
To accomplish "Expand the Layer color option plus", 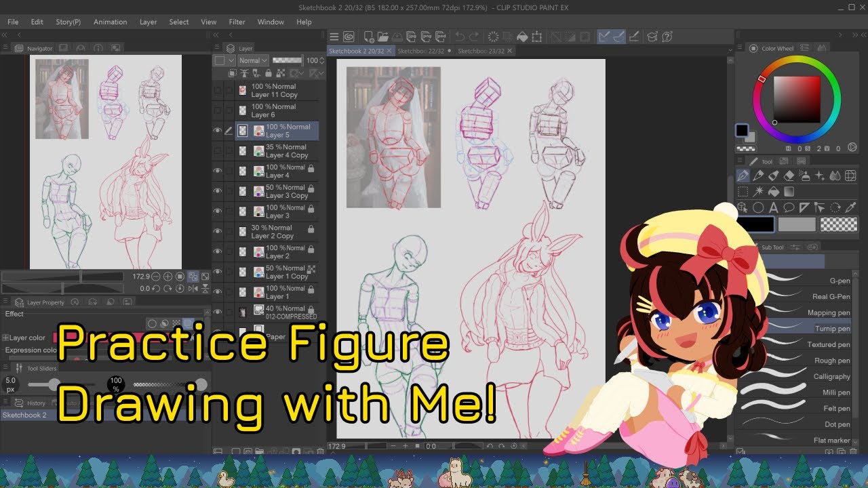I will pos(5,338).
